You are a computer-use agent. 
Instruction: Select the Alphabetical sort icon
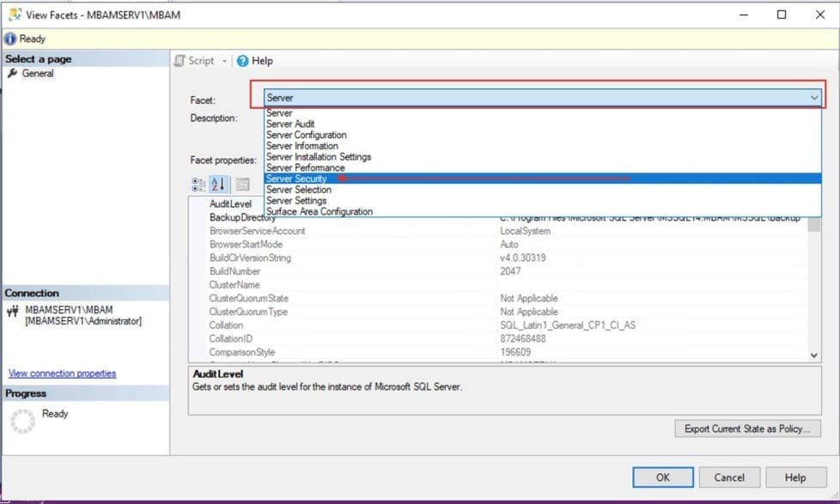coord(218,184)
